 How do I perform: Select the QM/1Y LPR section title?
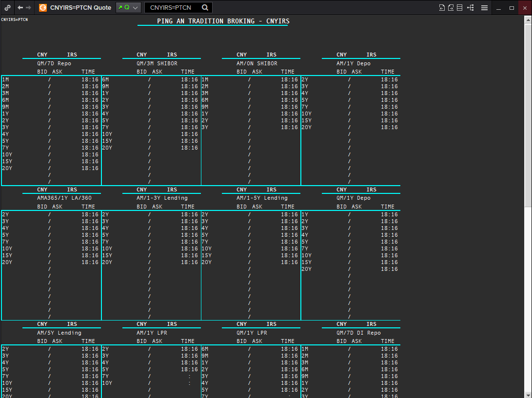click(252, 333)
